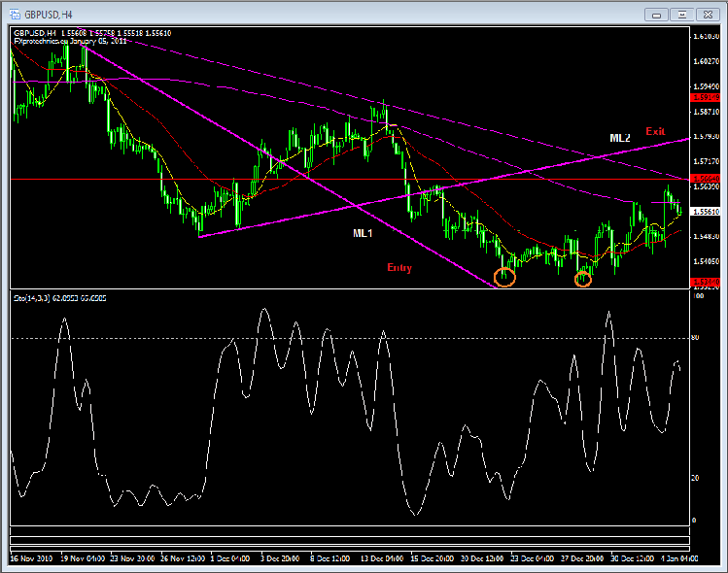
Task: Click the red 1.59149 price tag
Action: tap(706, 97)
